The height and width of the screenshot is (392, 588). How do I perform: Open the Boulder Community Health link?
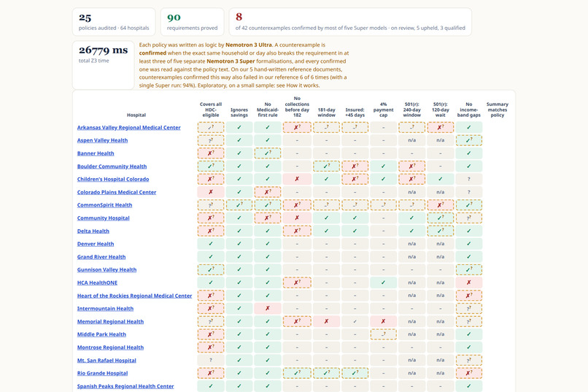pyautogui.click(x=112, y=166)
